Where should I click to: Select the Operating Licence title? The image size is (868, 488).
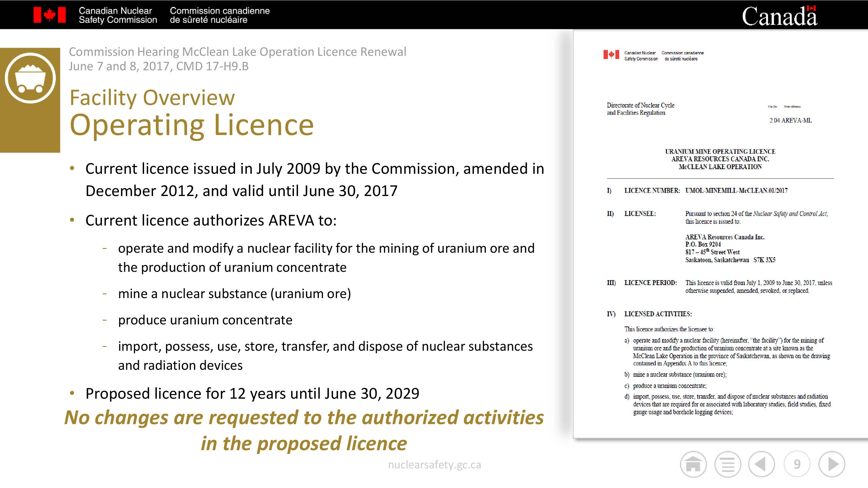[x=192, y=125]
